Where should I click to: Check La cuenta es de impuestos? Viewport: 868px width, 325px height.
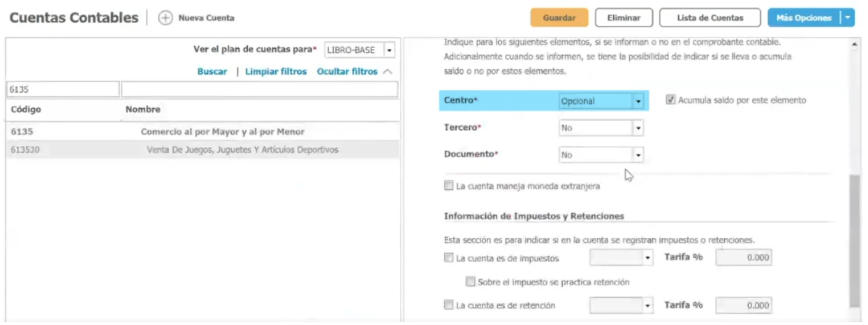448,258
